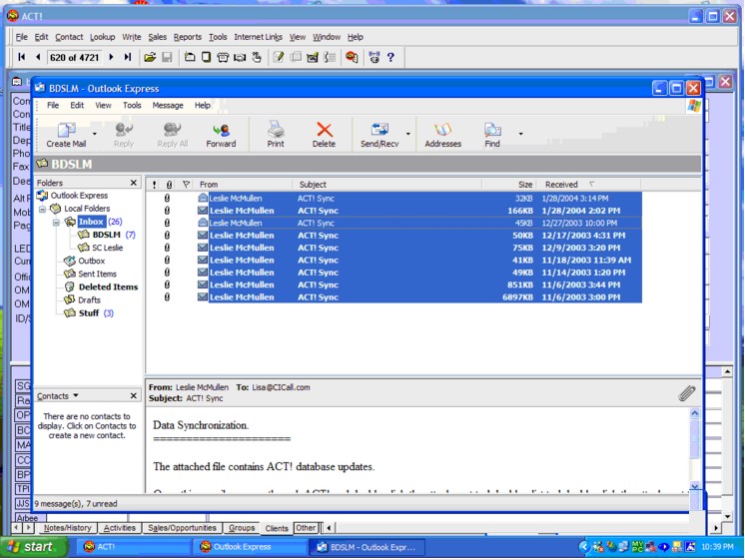Sort messages by From column
The height and width of the screenshot is (560, 745).
[x=245, y=185]
